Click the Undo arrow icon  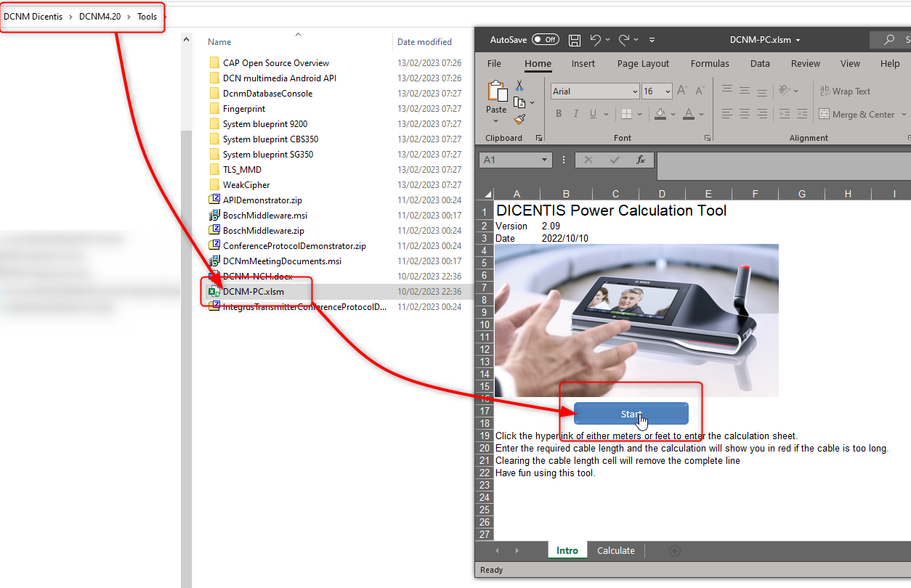coord(596,40)
